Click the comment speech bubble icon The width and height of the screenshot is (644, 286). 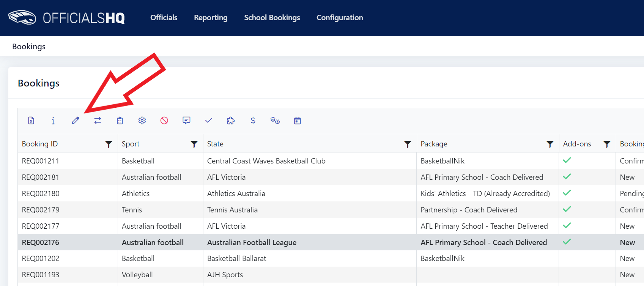186,121
